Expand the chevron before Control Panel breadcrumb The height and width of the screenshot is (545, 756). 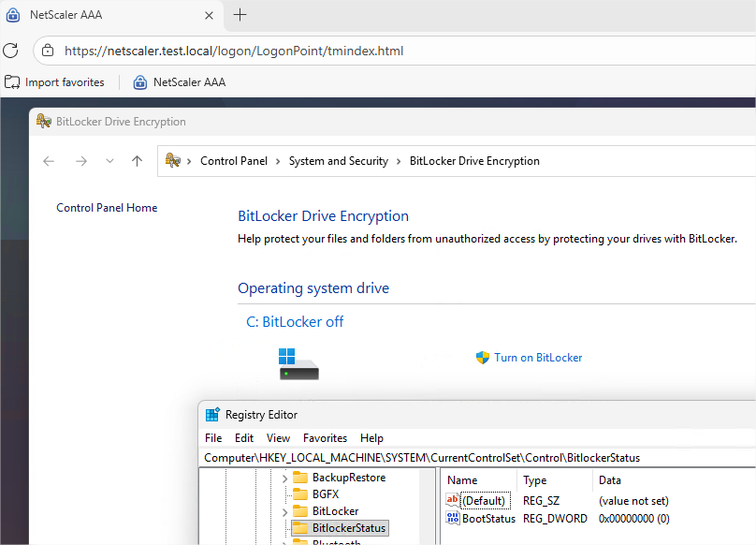(190, 161)
